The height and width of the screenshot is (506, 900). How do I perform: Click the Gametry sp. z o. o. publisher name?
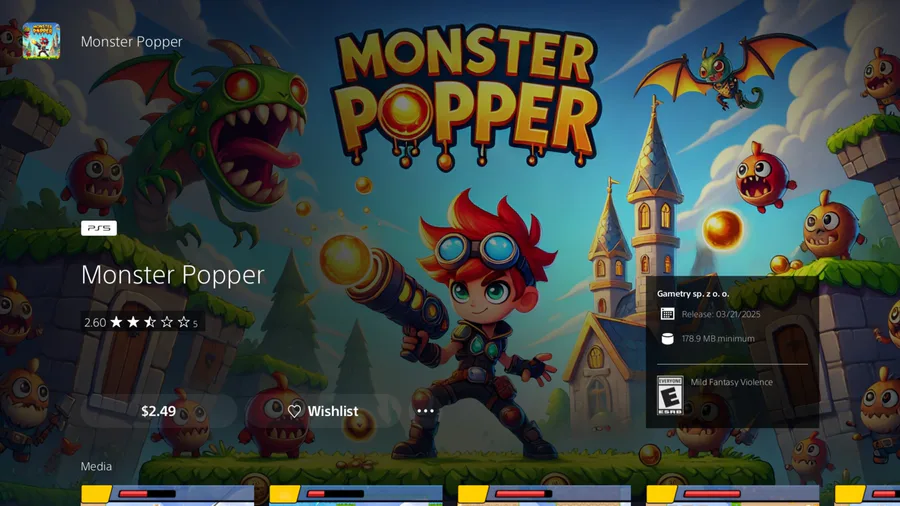click(693, 293)
